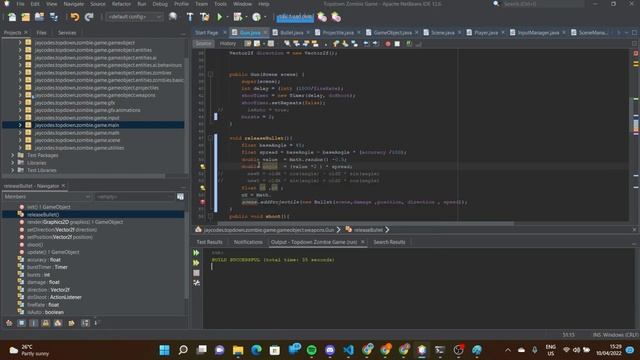Toggle Show Non-Public Members filter in Navigator

pos(46,323)
